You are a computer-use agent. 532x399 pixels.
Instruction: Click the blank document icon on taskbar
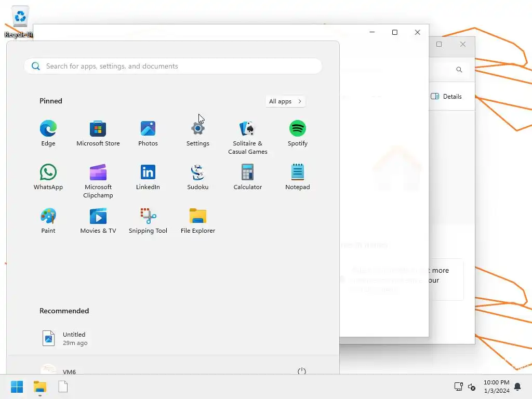[x=63, y=387]
